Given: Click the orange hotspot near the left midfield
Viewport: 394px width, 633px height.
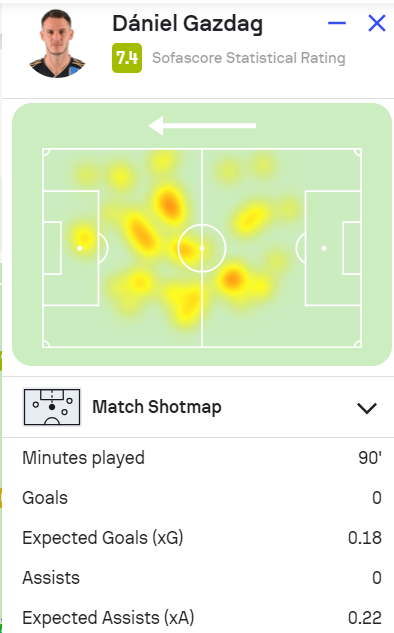Looking at the screenshot, I should [x=169, y=203].
